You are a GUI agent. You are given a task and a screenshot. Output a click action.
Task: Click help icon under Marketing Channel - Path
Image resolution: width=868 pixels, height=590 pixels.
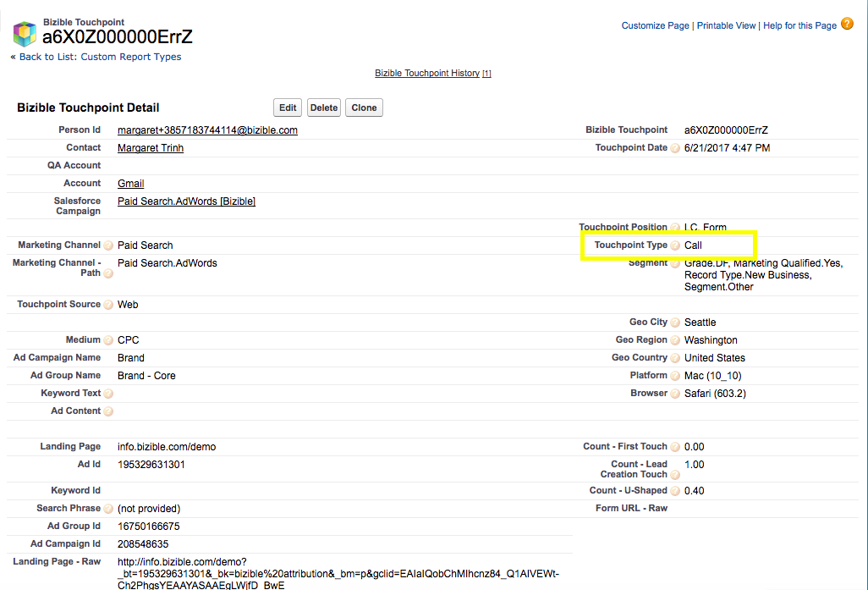click(x=108, y=273)
